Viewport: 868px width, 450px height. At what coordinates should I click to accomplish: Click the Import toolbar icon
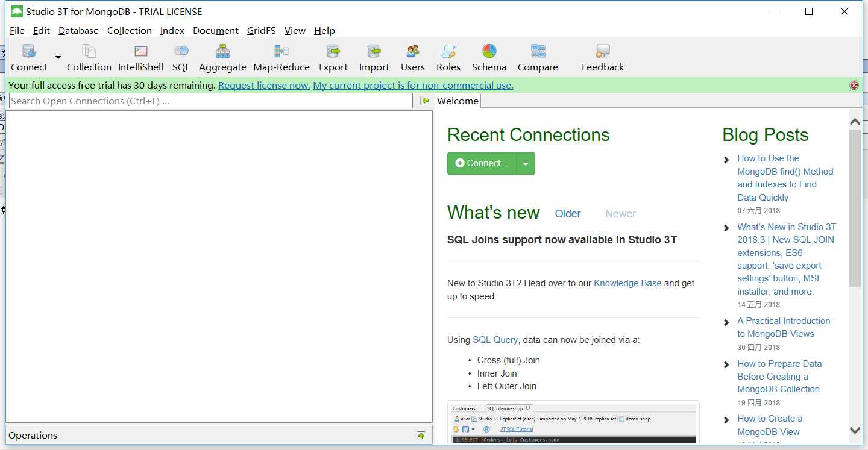tap(374, 51)
